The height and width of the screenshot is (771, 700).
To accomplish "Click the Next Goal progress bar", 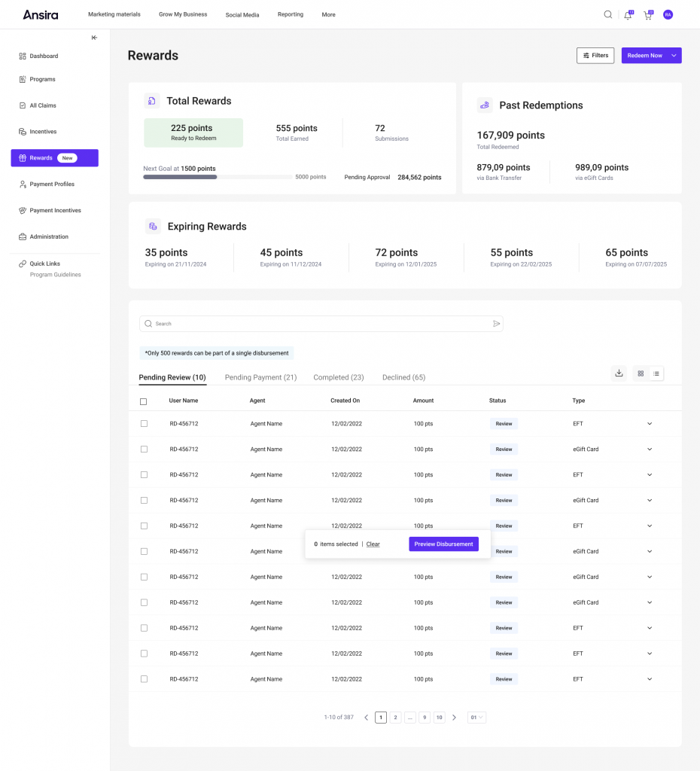I will (x=218, y=177).
